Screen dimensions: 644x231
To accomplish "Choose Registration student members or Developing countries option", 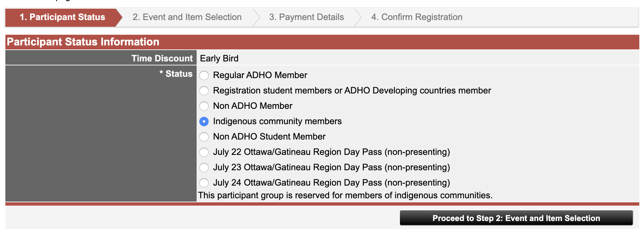I will tap(204, 91).
